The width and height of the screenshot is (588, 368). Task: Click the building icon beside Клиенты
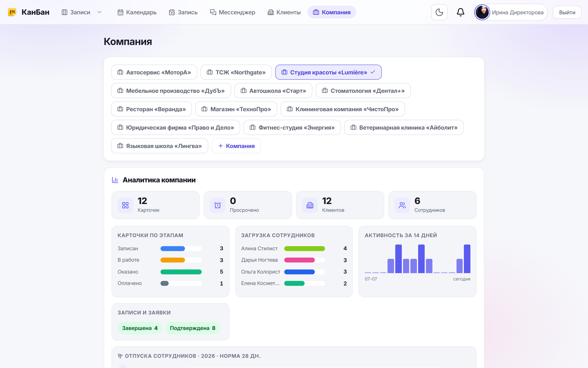coord(271,12)
